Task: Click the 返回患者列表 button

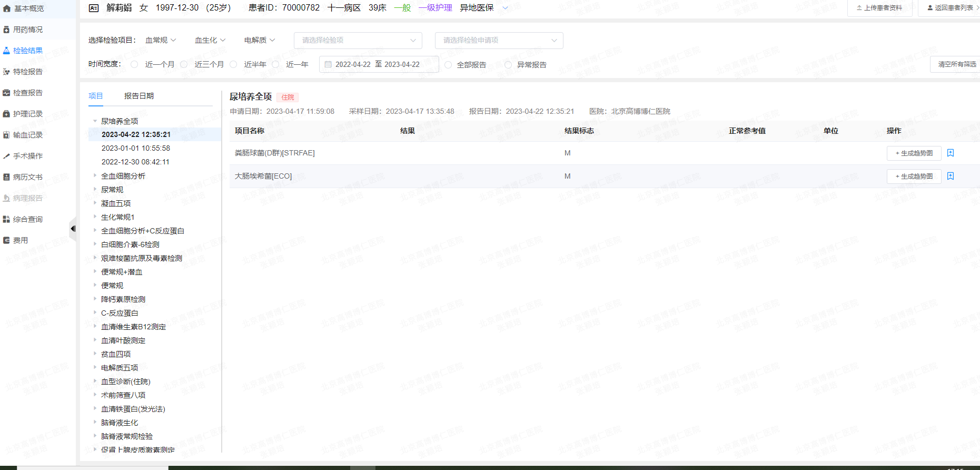Action: click(950, 8)
